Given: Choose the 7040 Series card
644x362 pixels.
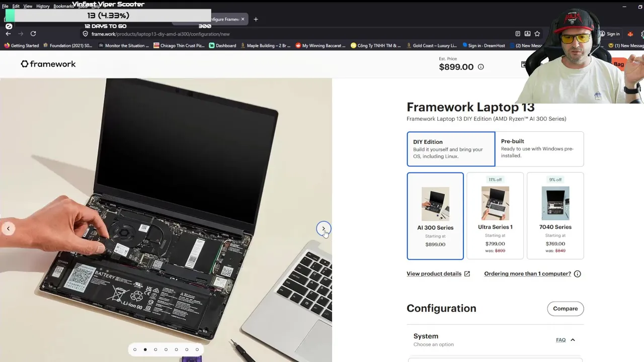Looking at the screenshot, I should click(x=555, y=216).
